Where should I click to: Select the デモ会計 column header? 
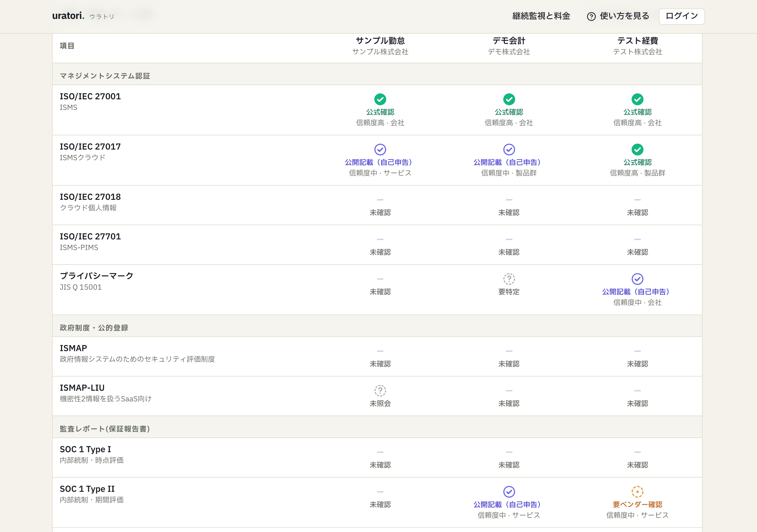509,41
